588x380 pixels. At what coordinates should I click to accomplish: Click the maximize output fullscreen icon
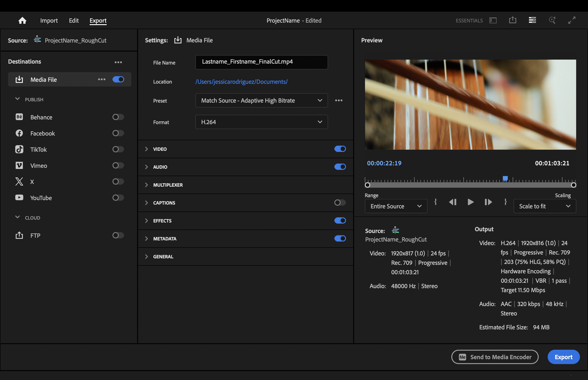571,20
